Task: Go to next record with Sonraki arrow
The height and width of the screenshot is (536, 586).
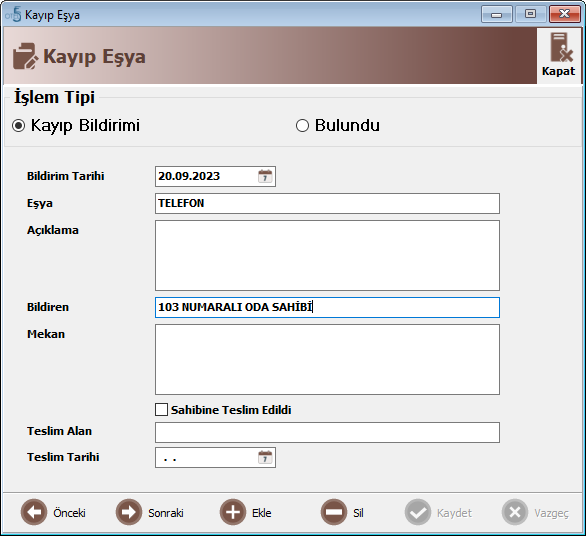Action: (x=129, y=512)
